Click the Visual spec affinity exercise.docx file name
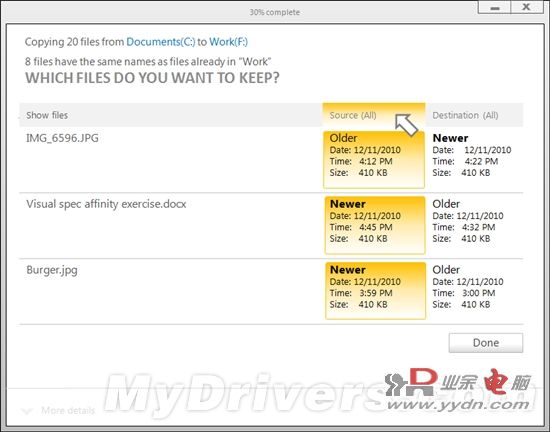550x432 pixels. pyautogui.click(x=106, y=204)
